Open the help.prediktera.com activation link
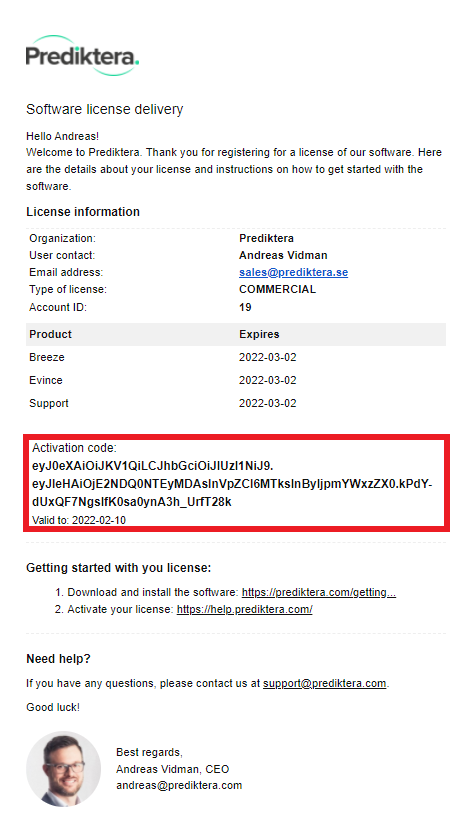The width and height of the screenshot is (454, 828). (244, 609)
